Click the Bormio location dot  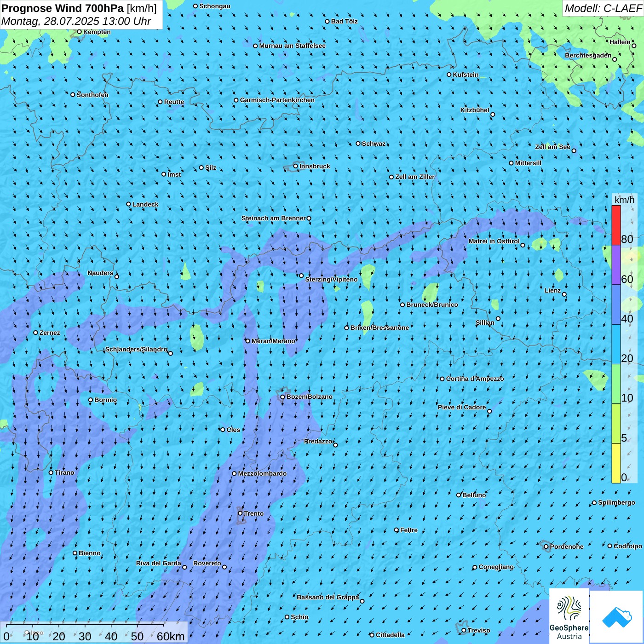[91, 400]
